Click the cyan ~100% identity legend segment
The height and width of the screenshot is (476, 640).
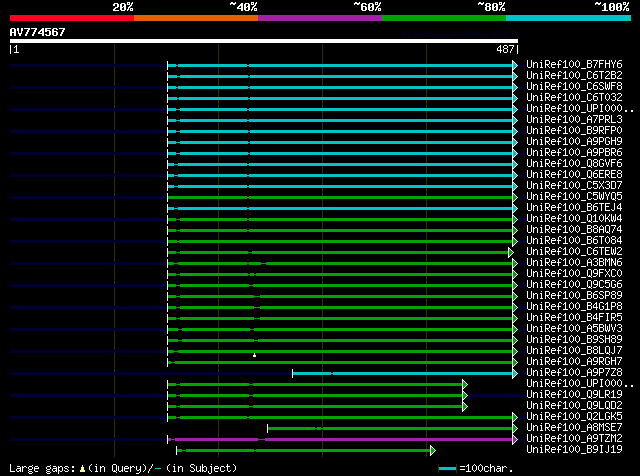click(x=569, y=18)
